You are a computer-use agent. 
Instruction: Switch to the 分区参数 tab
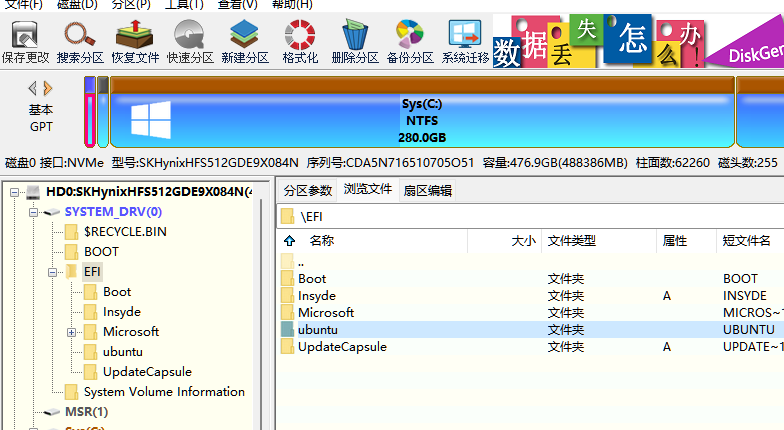point(308,190)
